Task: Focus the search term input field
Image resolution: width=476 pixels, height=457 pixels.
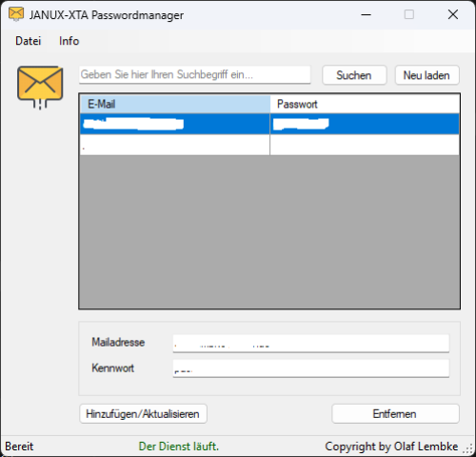Action: point(194,74)
